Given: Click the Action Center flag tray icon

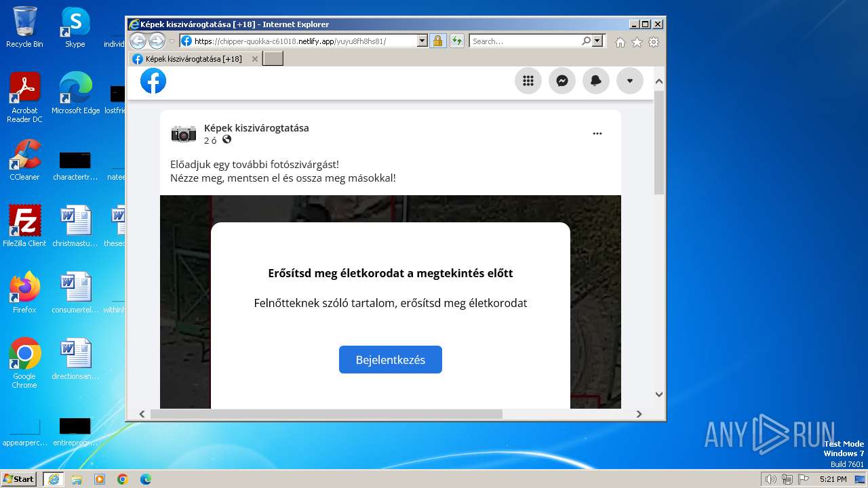Looking at the screenshot, I should pos(804,479).
